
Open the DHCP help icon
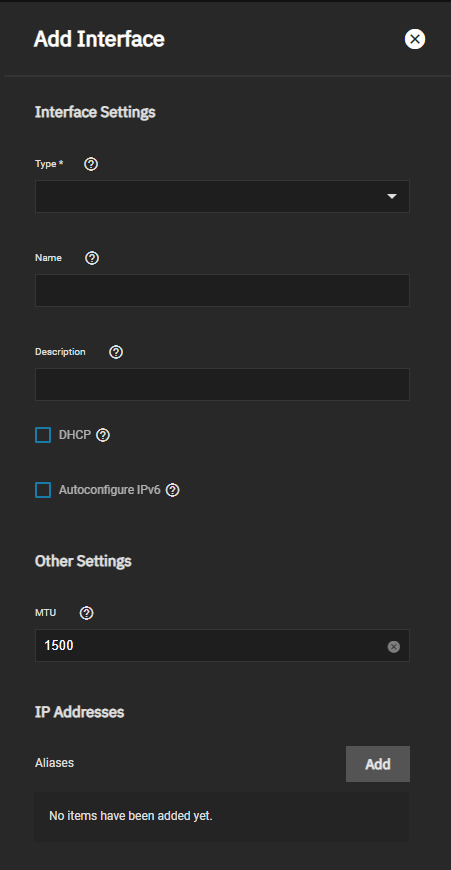(103, 435)
